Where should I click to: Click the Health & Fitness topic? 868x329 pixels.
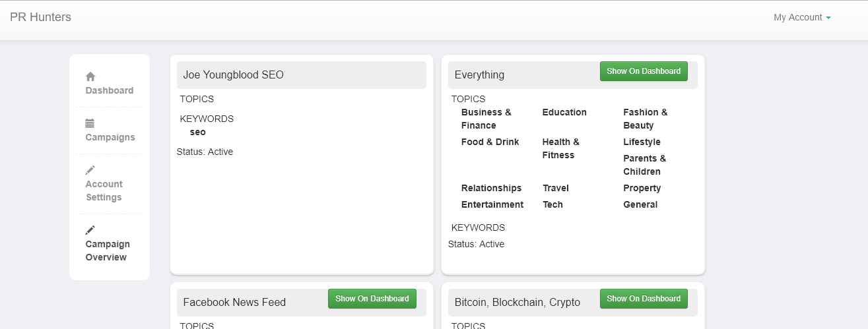[561, 148]
